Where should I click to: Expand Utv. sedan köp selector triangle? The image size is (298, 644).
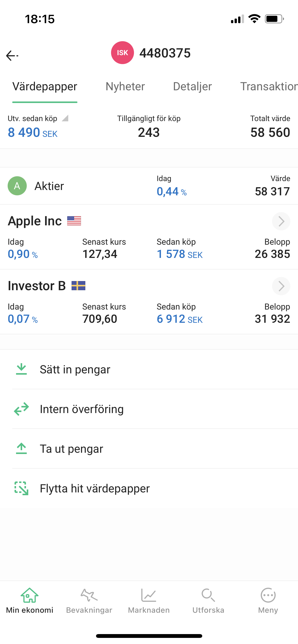65,118
